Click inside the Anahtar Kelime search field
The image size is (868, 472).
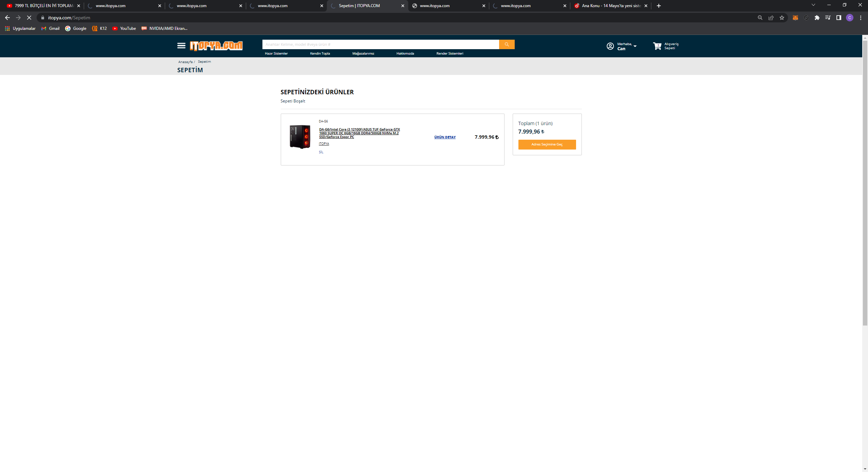[380, 44]
